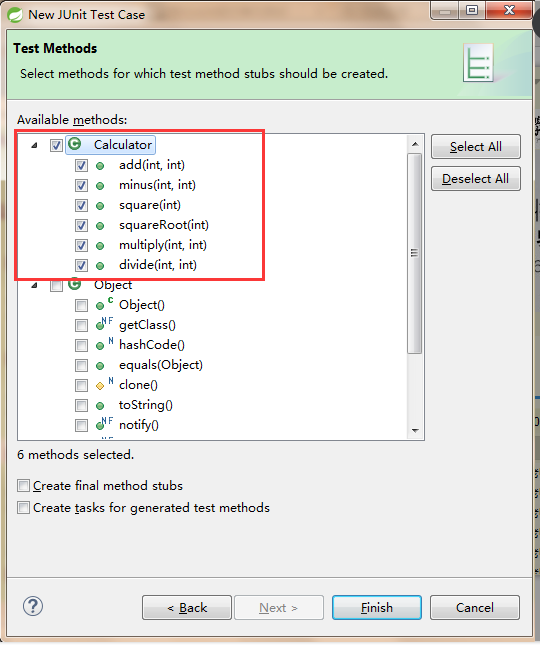
Task: Maximize the New JUnit Test Case window
Action: coord(472,10)
